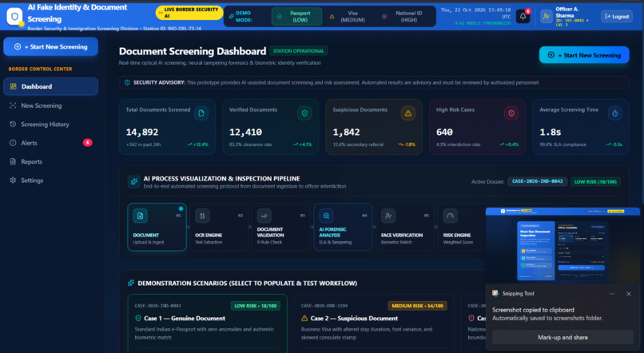
Task: Click the Dashboard grid icon in sidebar
Action: click(x=13, y=86)
